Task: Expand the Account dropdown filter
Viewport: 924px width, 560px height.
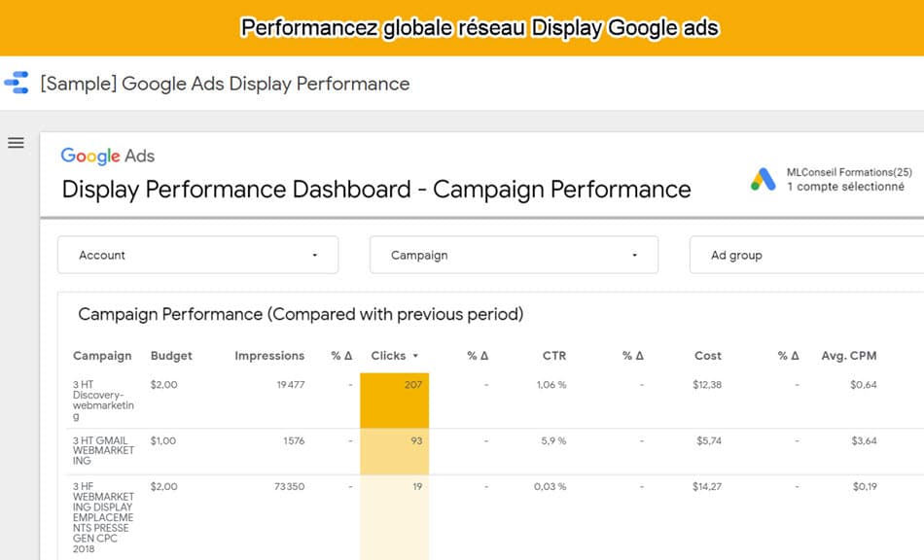Action: (198, 255)
